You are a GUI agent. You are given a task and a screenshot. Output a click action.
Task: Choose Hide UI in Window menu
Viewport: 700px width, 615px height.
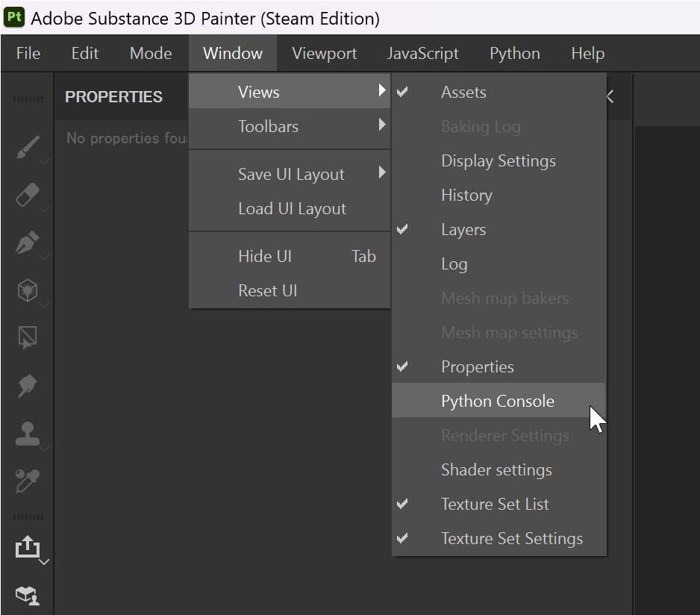290,256
